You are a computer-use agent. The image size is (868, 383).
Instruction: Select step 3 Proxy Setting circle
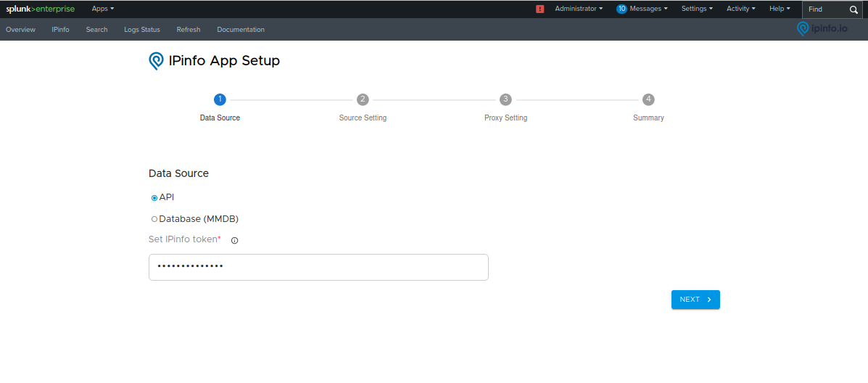(505, 99)
